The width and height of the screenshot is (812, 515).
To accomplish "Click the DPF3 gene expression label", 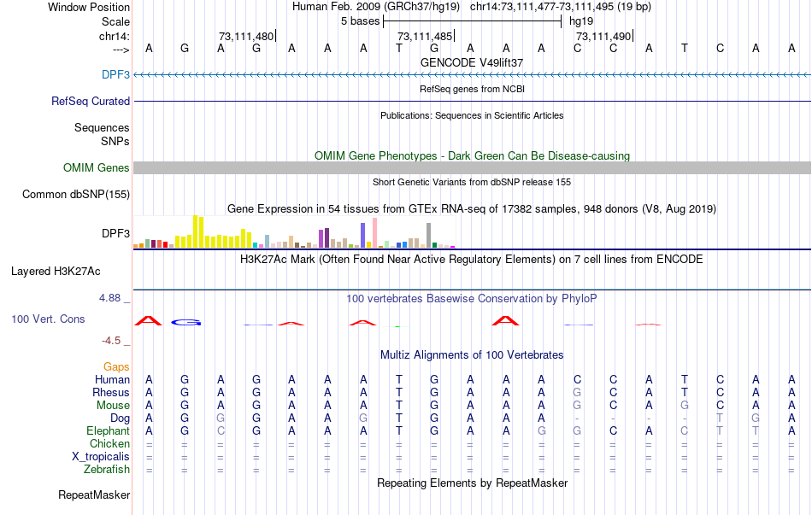I will (x=115, y=233).
